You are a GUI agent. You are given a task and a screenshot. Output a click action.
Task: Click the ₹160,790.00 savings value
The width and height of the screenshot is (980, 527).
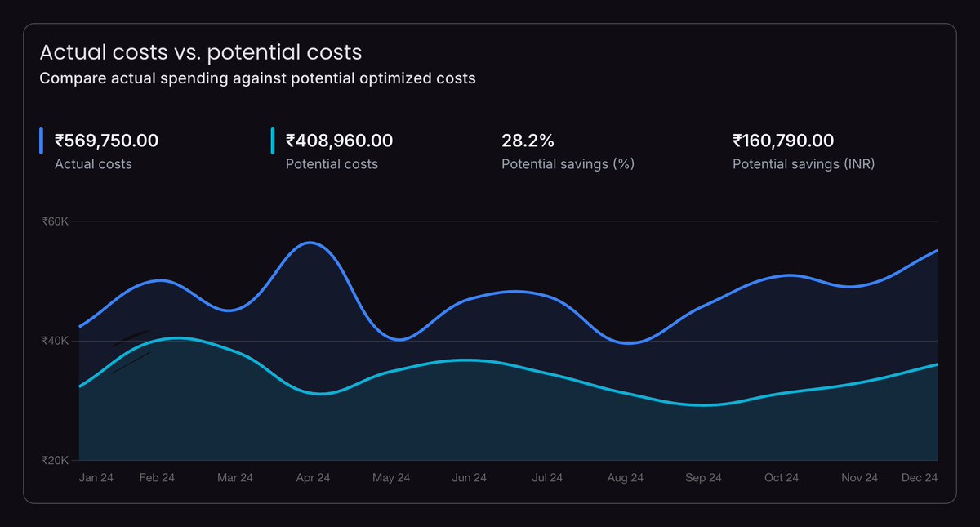coord(783,141)
